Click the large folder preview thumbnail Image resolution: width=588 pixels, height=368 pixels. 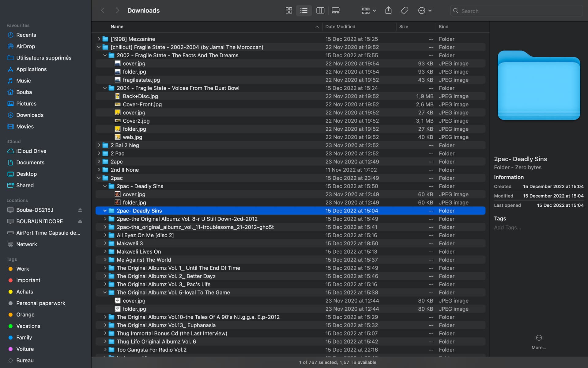point(539,85)
